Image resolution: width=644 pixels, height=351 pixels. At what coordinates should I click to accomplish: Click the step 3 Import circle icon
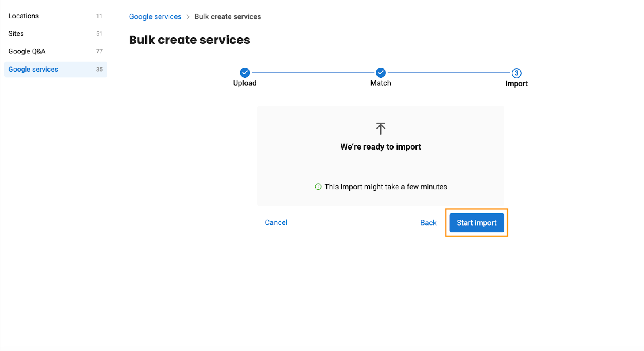point(516,73)
